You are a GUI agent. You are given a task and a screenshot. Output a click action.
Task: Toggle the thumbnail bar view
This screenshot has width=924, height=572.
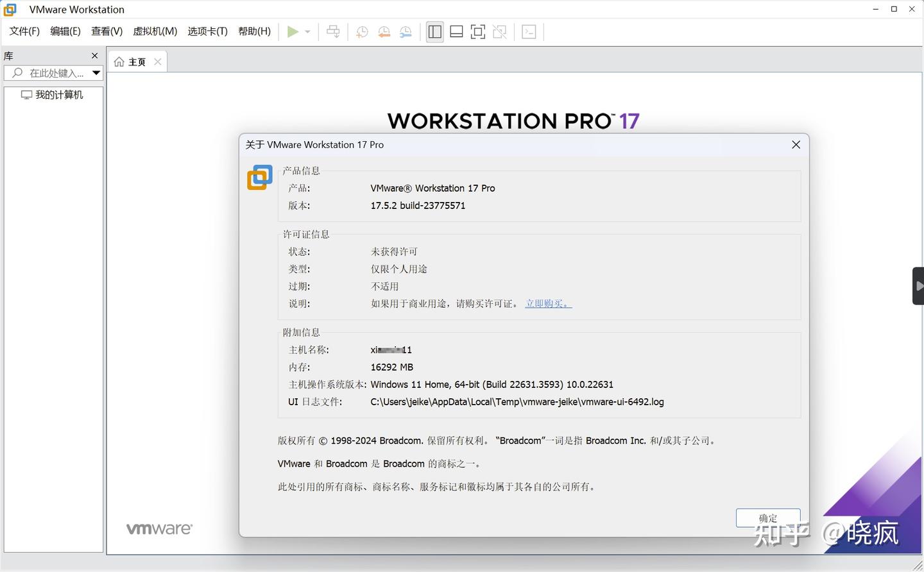pyautogui.click(x=456, y=31)
